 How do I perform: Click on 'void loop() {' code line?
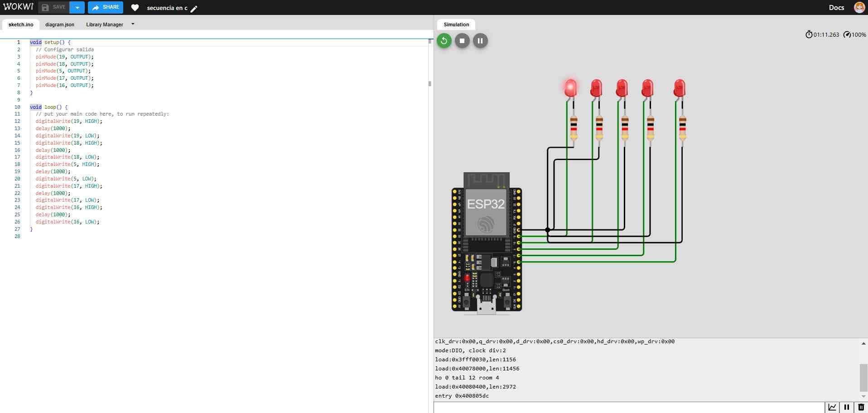(49, 107)
